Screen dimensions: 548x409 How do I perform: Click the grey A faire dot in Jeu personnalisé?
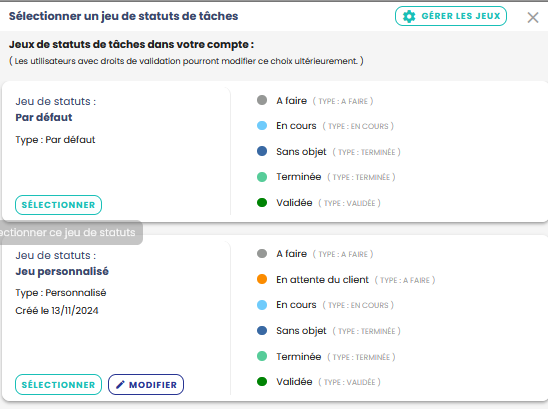[x=262, y=253]
